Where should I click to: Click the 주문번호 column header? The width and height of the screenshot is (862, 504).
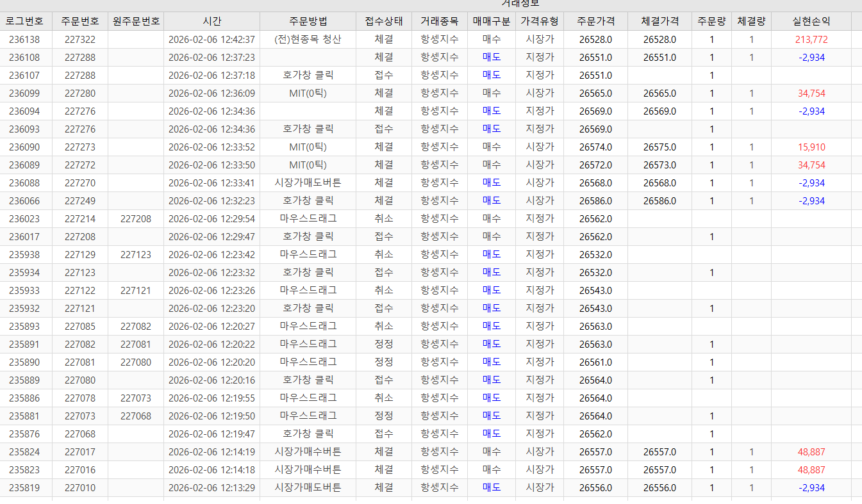pyautogui.click(x=80, y=21)
